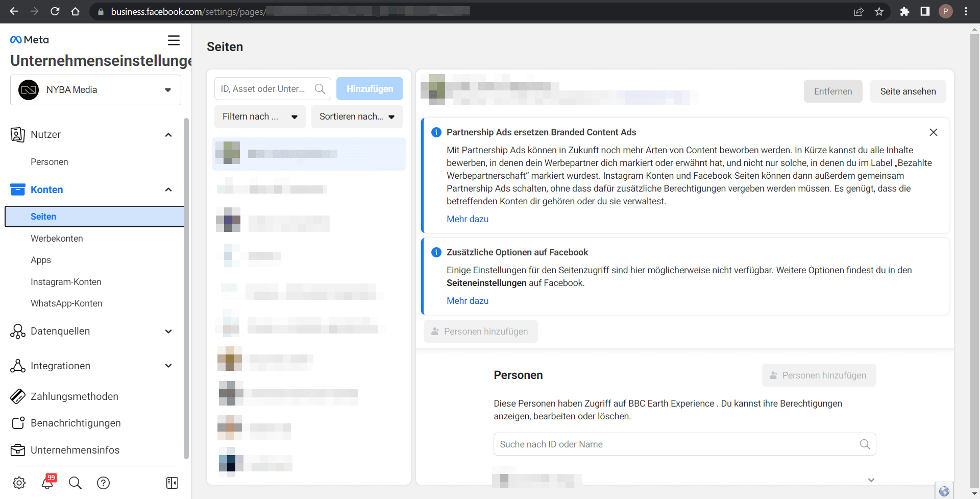Image resolution: width=980 pixels, height=499 pixels.
Task: Open the help question mark icon
Action: [104, 483]
